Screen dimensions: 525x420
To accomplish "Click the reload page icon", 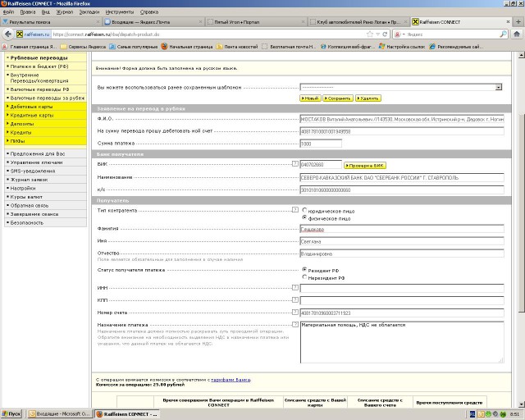I will 385,34.
